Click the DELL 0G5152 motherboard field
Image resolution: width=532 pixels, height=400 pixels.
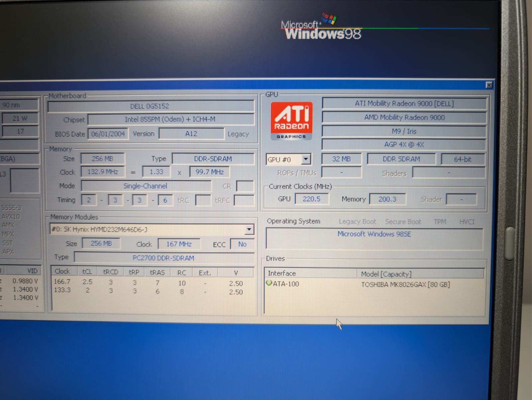(151, 106)
